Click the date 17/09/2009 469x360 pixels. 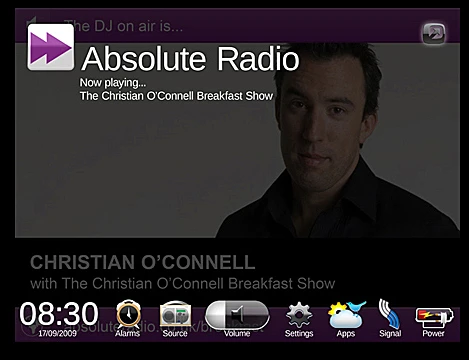[x=57, y=333]
